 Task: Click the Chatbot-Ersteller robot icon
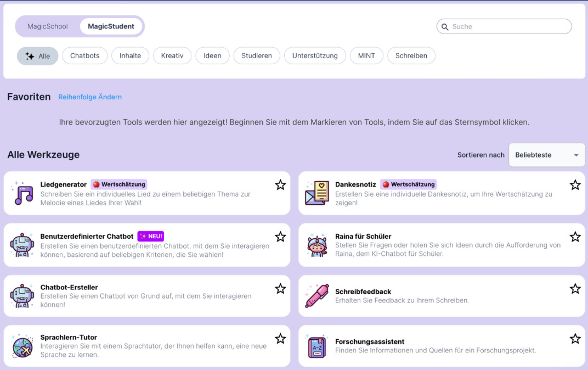click(22, 296)
